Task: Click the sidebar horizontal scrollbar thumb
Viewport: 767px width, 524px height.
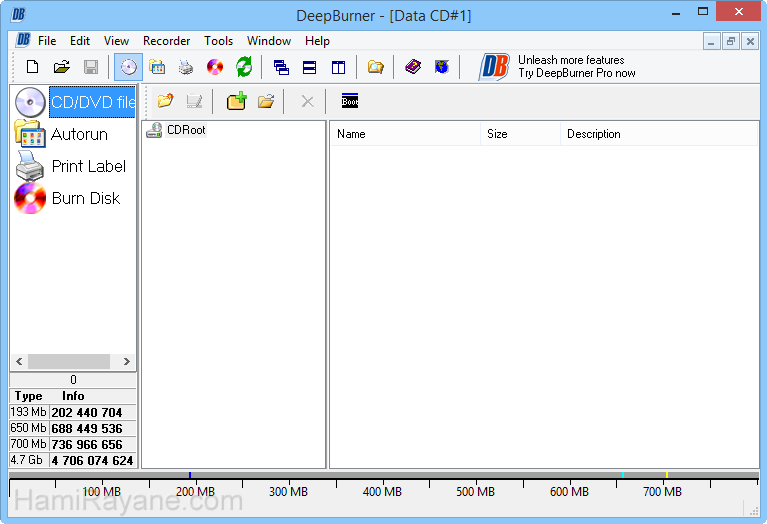Action: pyautogui.click(x=69, y=362)
